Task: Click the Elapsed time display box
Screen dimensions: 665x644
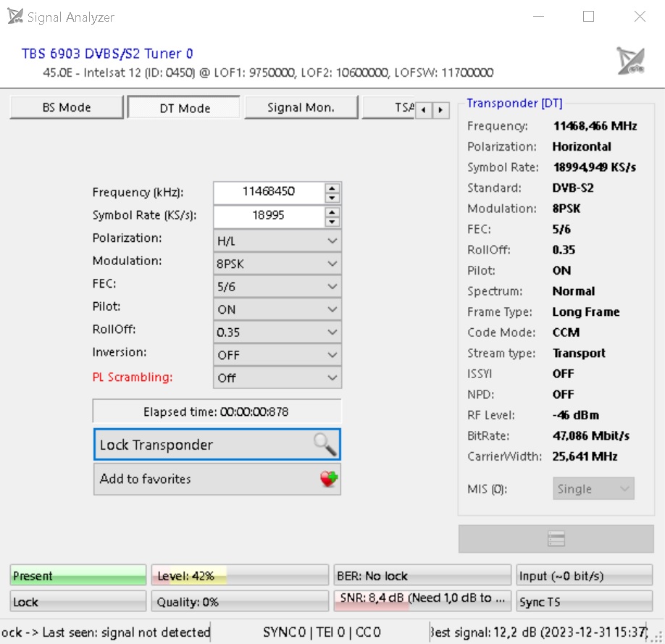Action: (x=217, y=411)
